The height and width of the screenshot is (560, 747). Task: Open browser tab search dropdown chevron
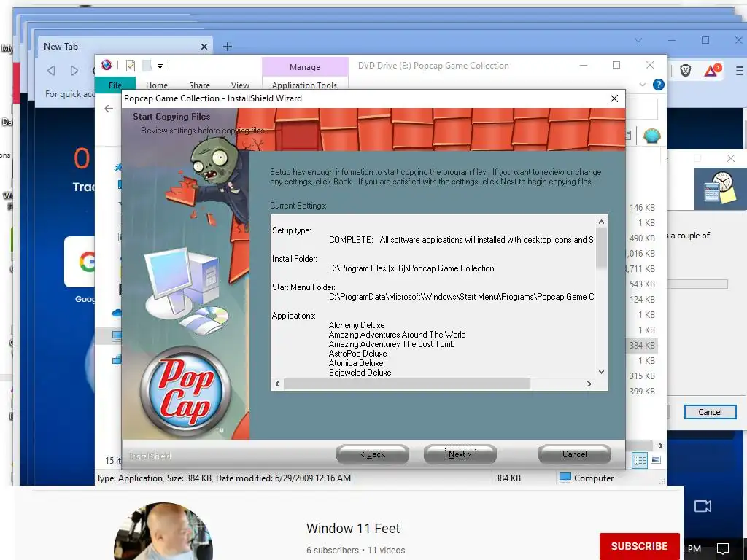[638, 41]
